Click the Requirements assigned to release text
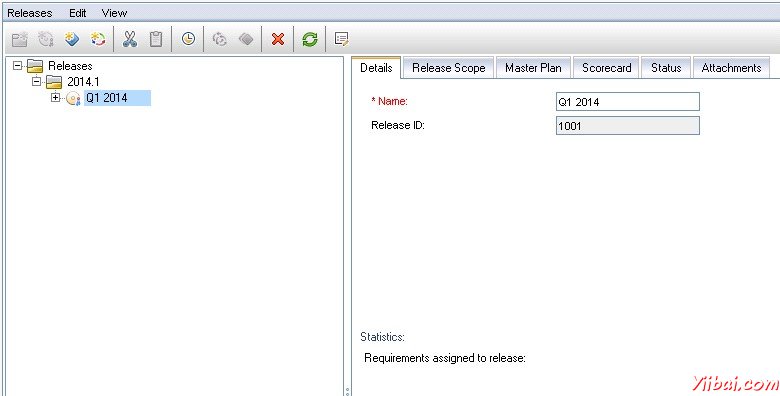 [445, 358]
